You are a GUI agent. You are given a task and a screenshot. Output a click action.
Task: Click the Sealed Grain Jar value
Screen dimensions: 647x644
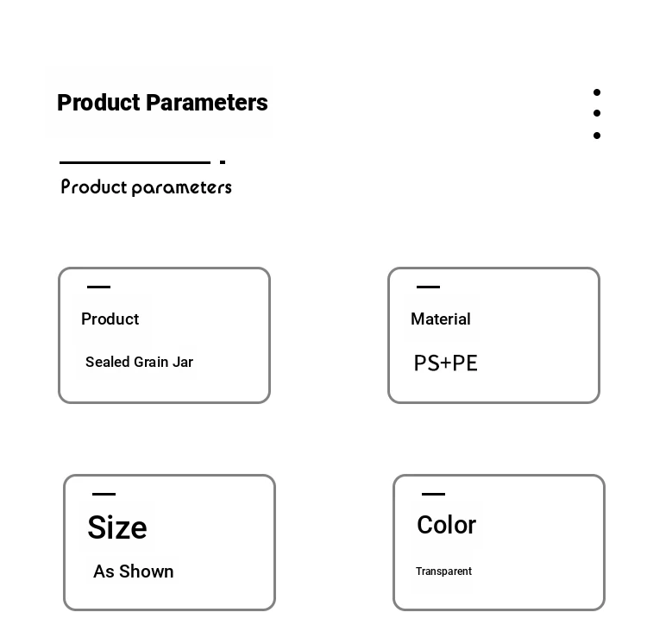pos(139,362)
